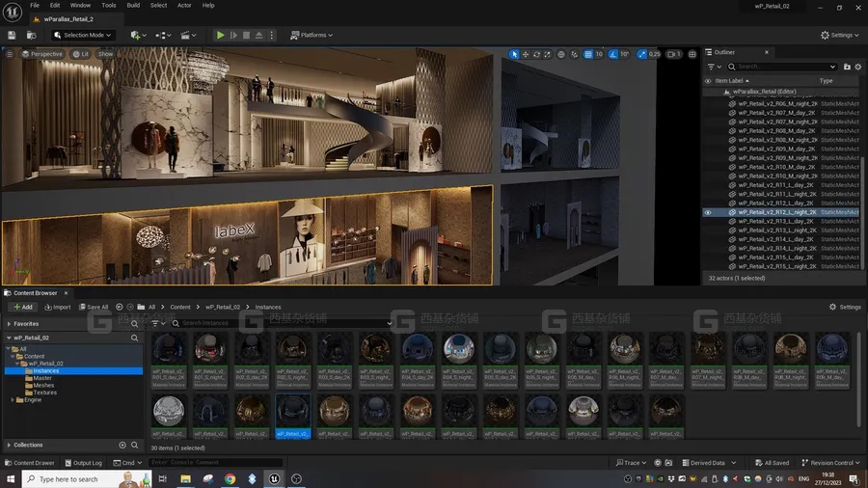The width and height of the screenshot is (868, 488).
Task: Open the Outliner filter options icon
Action: [x=714, y=67]
